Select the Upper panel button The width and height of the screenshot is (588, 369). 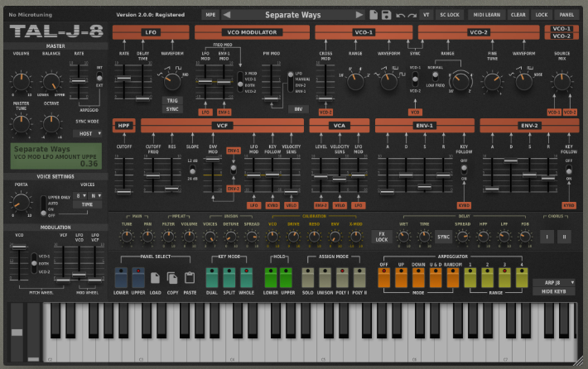point(138,278)
